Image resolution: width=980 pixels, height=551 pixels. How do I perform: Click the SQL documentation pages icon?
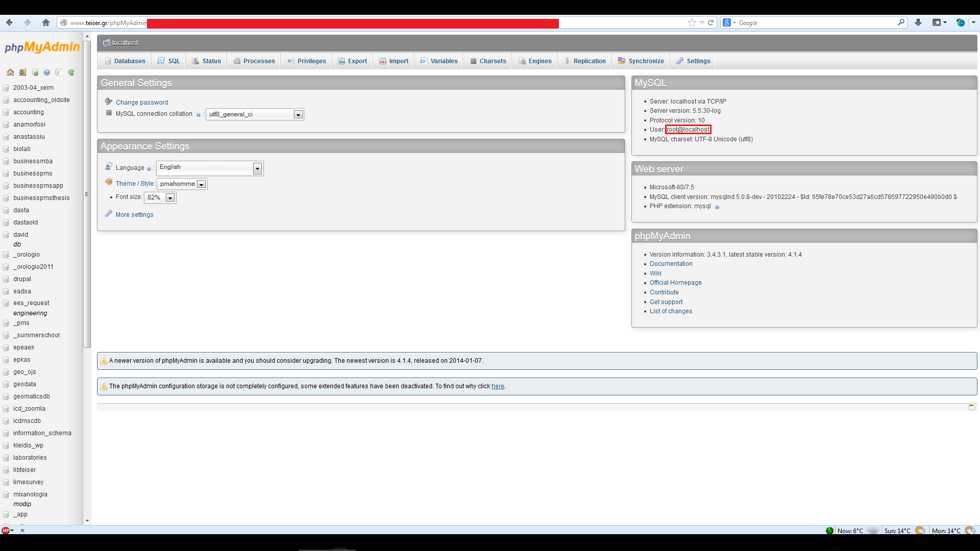pyautogui.click(x=59, y=72)
